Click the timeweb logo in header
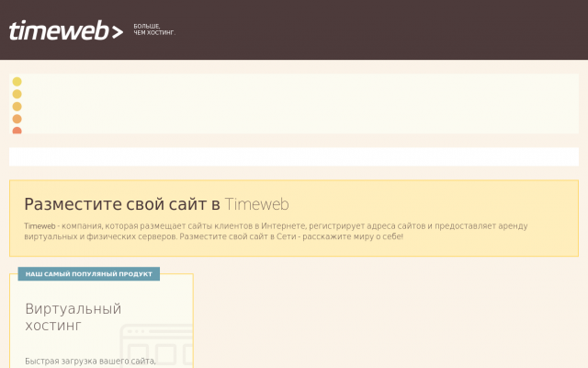This screenshot has width=588, height=368. 66,30
